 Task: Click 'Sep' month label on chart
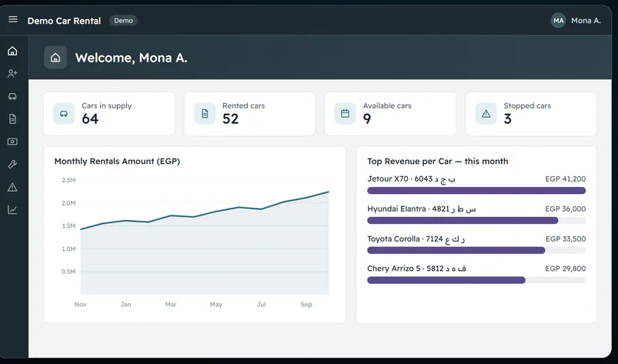306,305
